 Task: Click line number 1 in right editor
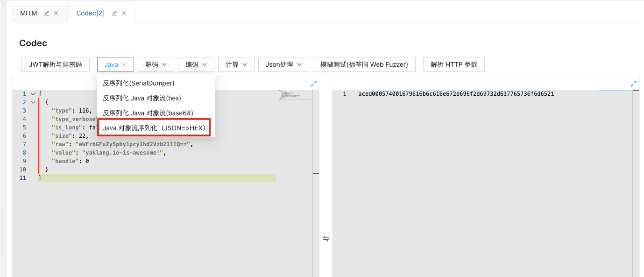pyautogui.click(x=345, y=94)
